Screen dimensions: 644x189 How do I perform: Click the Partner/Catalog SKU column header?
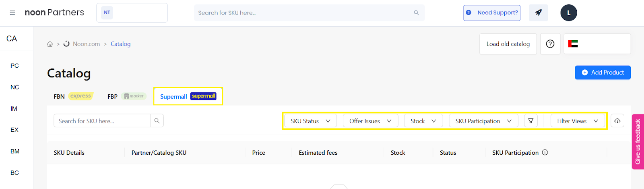pyautogui.click(x=159, y=153)
